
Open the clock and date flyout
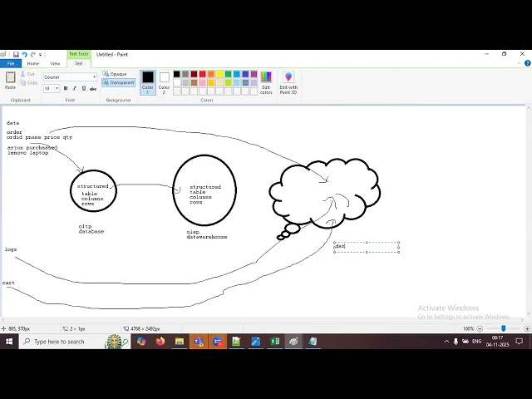pos(497,342)
